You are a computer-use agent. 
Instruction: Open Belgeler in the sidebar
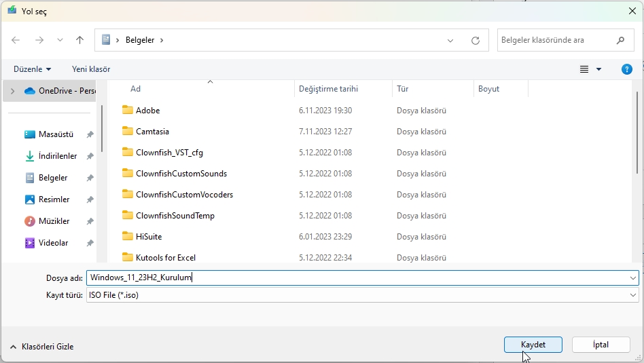point(52,178)
